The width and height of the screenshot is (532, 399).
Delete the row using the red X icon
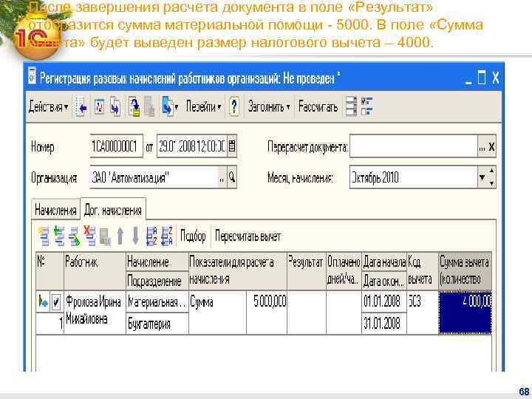(x=89, y=236)
